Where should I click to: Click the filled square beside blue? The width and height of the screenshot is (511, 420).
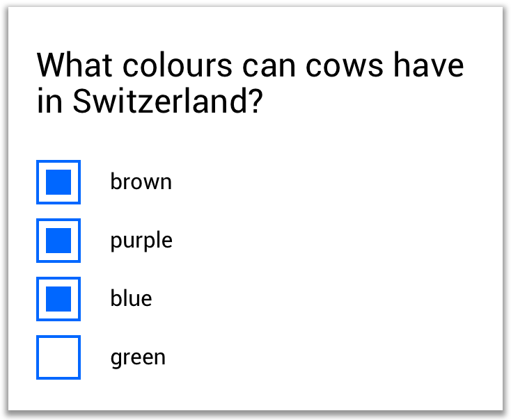[58, 299]
